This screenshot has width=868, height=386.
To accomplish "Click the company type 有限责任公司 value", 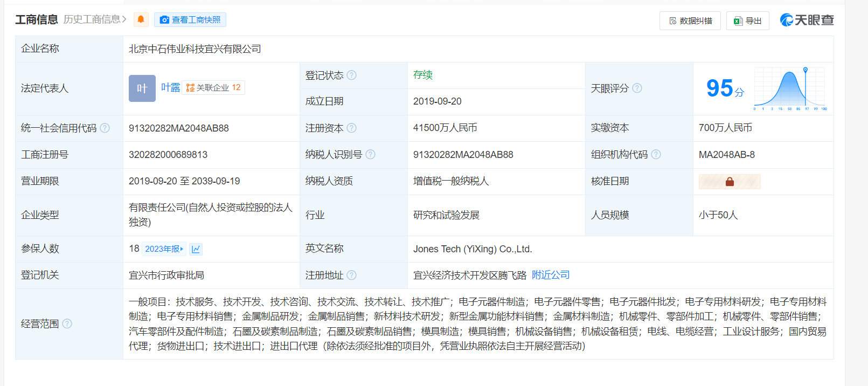I will (211, 215).
